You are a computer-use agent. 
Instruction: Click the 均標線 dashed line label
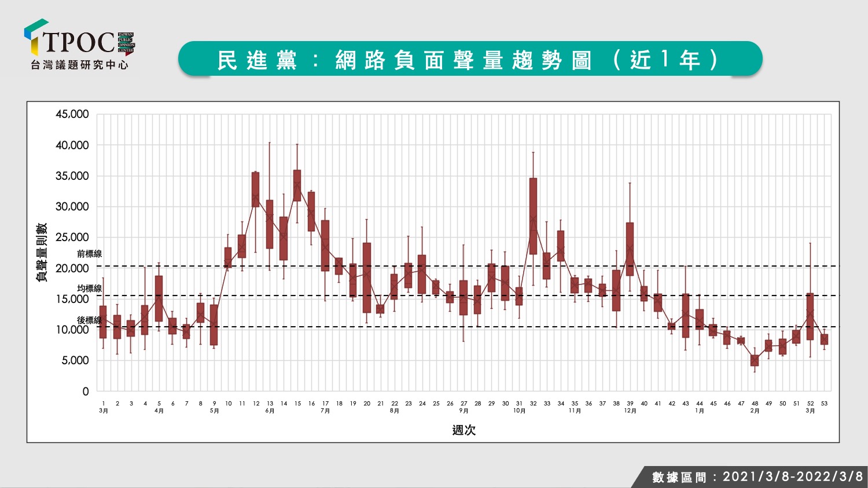pos(89,289)
